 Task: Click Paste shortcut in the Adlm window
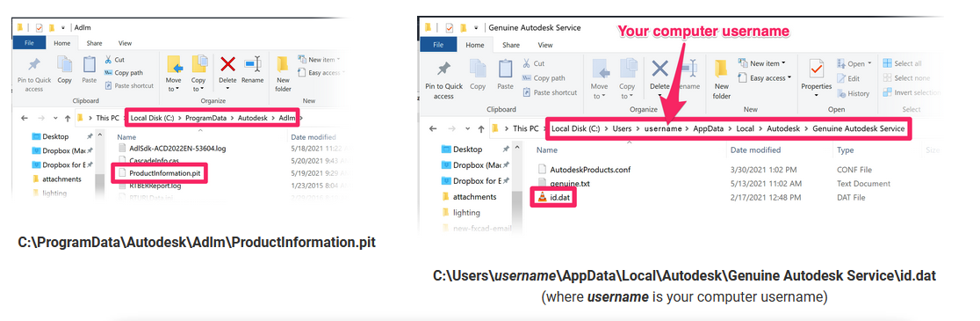129,85
